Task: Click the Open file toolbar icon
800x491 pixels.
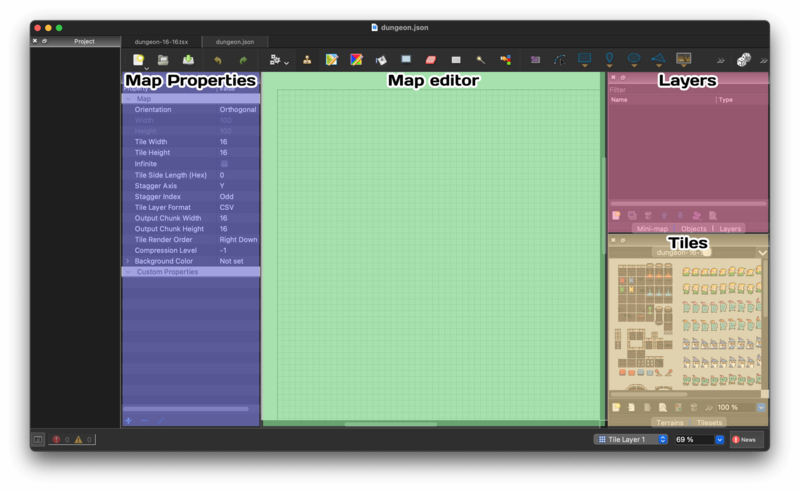Action: click(163, 60)
